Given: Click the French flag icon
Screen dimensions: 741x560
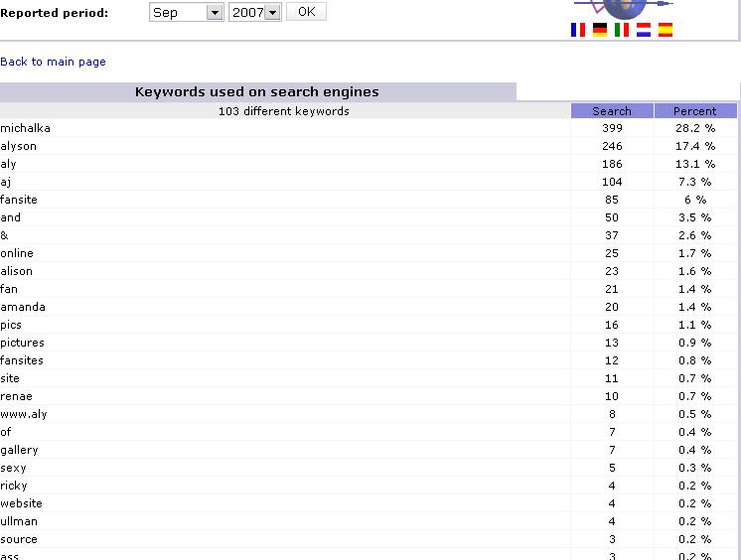Looking at the screenshot, I should (x=578, y=30).
